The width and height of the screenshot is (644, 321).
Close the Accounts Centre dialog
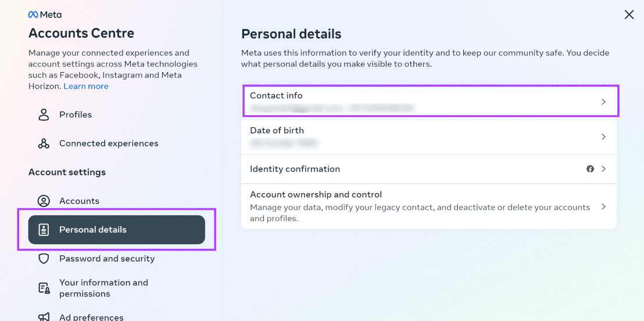tap(629, 15)
